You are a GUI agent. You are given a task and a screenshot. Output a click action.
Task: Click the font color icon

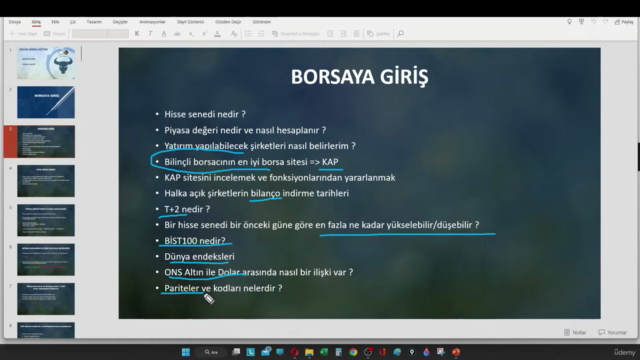click(218, 33)
